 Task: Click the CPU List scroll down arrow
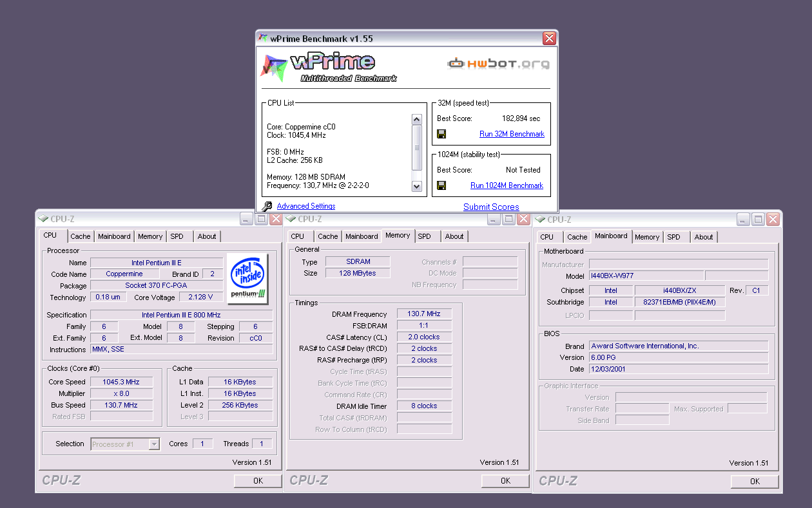(416, 187)
